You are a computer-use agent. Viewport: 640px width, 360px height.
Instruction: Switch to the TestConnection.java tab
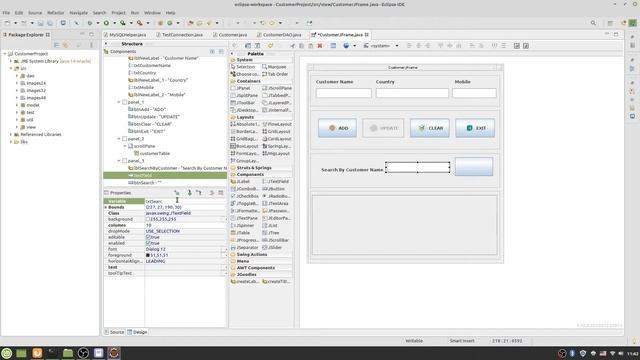[x=182, y=35]
